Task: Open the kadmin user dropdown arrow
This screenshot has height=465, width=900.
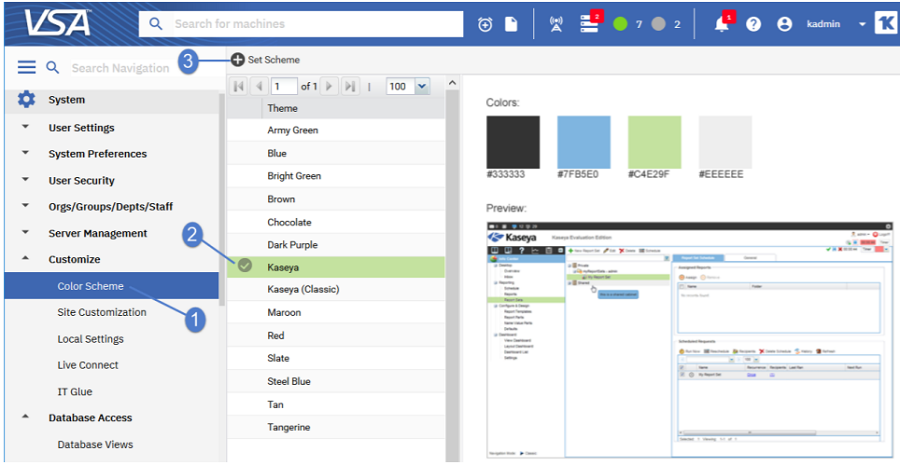Action: 861,24
